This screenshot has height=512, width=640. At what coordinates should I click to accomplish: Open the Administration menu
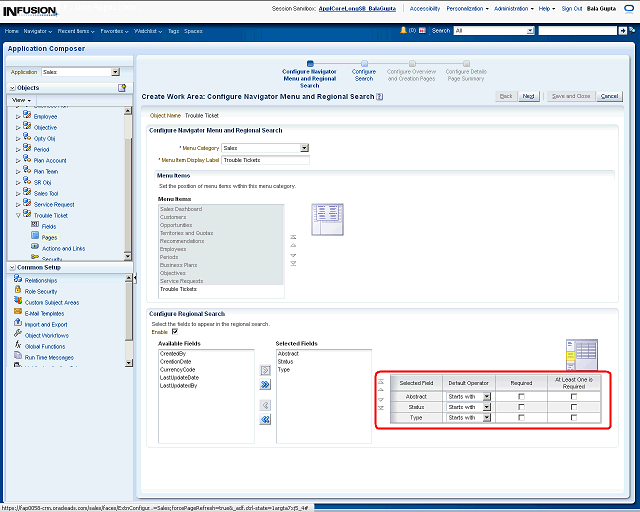tap(513, 8)
